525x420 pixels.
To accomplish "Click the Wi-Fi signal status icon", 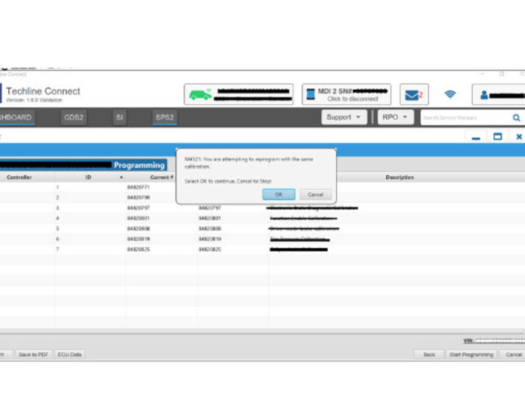I will 450,94.
